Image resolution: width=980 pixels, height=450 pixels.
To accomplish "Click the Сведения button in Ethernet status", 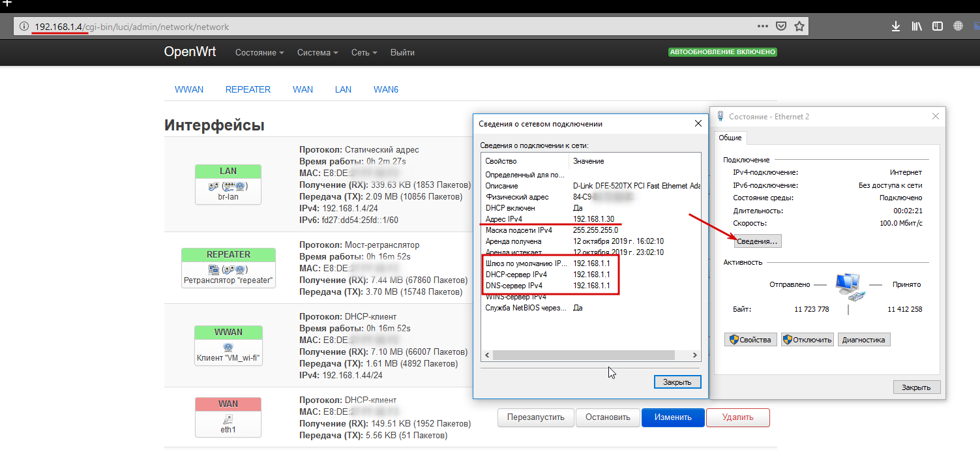I will [x=757, y=241].
